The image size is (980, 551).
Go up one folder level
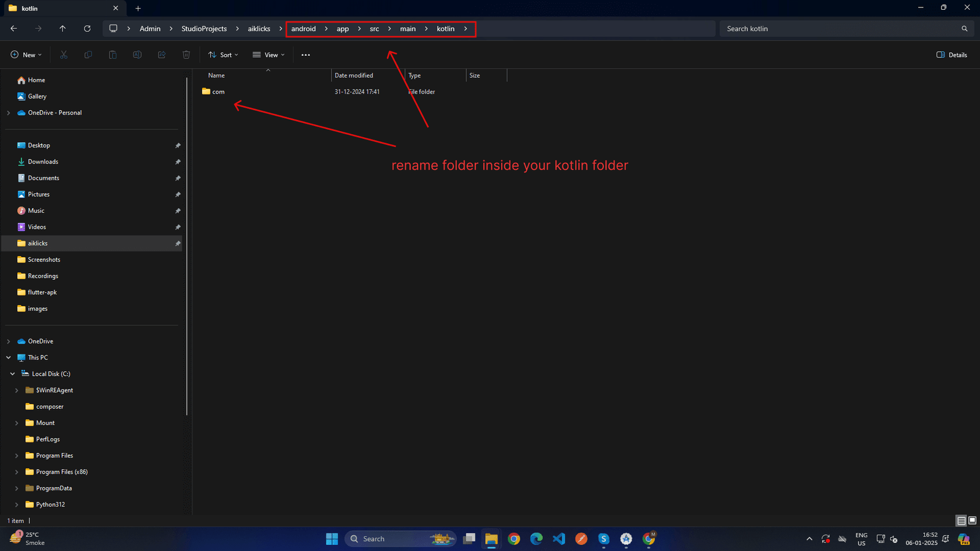click(62, 29)
